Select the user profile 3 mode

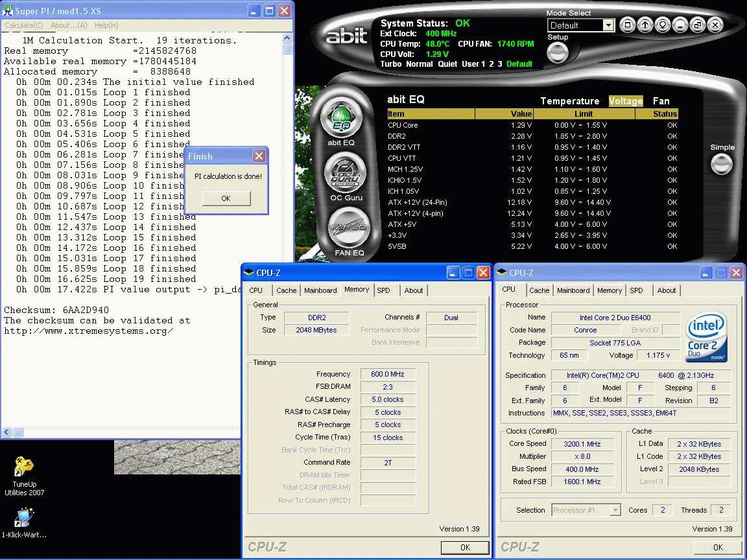coord(500,64)
